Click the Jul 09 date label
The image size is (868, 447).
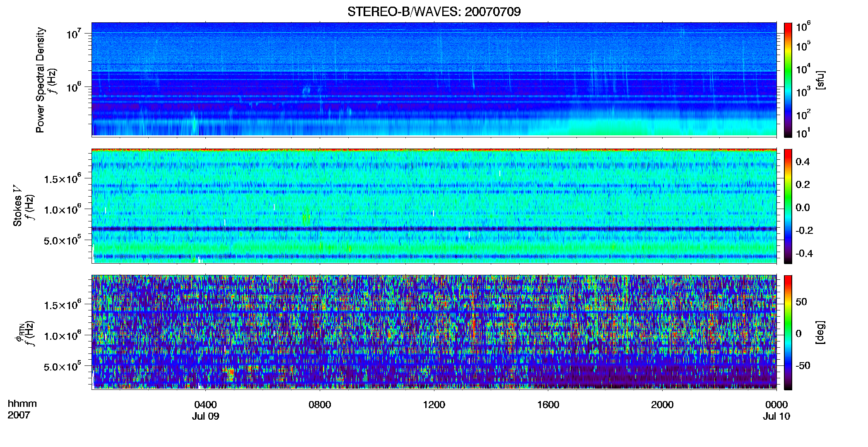click(205, 416)
